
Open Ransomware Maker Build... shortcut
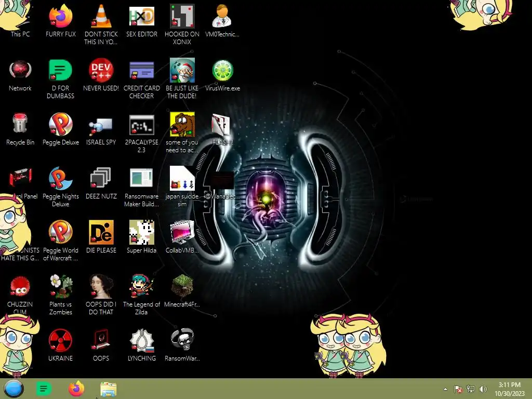141,187
